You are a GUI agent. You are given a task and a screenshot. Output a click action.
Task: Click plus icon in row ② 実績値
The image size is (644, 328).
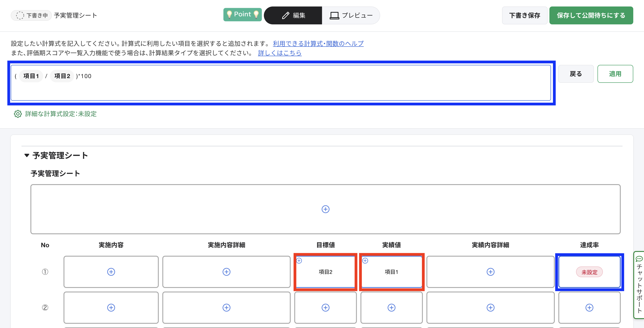coord(392,307)
